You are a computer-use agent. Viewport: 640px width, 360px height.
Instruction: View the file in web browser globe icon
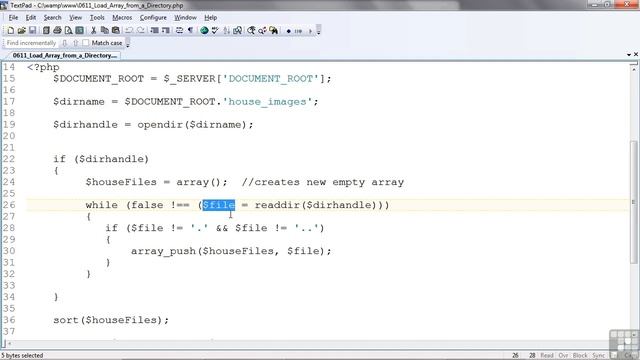[x=204, y=31]
